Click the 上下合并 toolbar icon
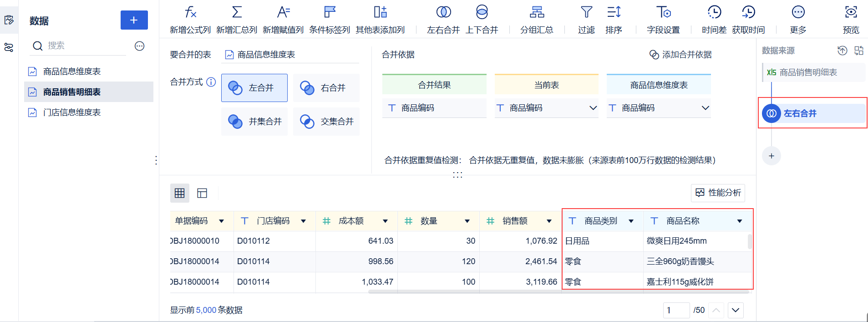Viewport: 868px width, 322px height. click(482, 12)
